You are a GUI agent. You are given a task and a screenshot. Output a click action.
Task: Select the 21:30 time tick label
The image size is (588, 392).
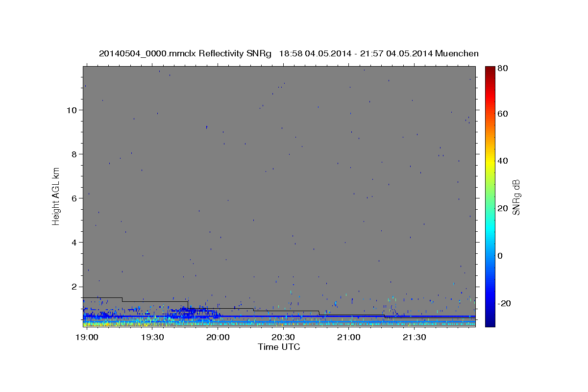tap(414, 337)
